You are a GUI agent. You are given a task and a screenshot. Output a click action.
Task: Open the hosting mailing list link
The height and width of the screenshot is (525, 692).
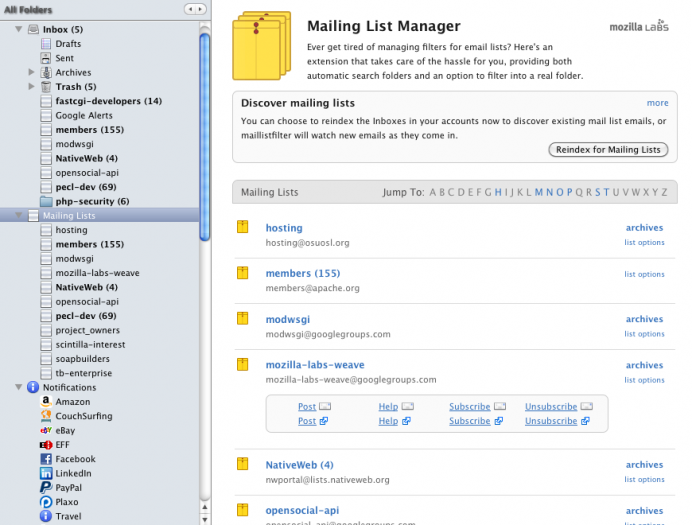pos(284,228)
